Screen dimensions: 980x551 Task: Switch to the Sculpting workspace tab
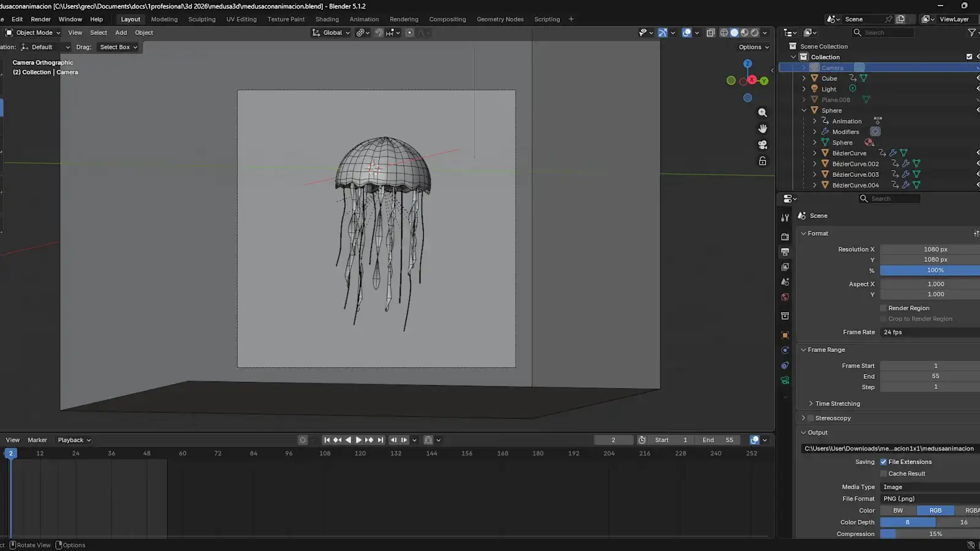[202, 20]
